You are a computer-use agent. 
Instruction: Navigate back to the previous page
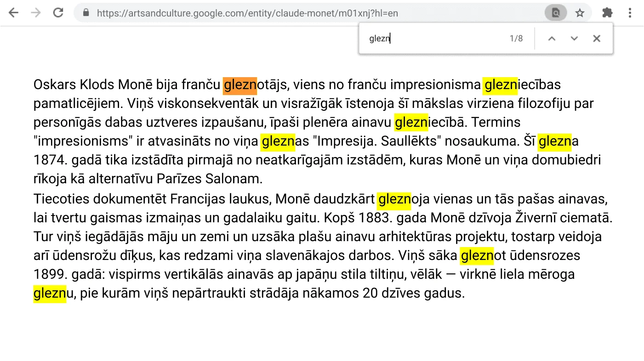click(13, 12)
